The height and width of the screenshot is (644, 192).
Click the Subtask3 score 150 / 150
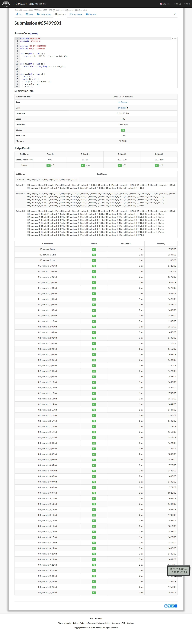coord(159,160)
